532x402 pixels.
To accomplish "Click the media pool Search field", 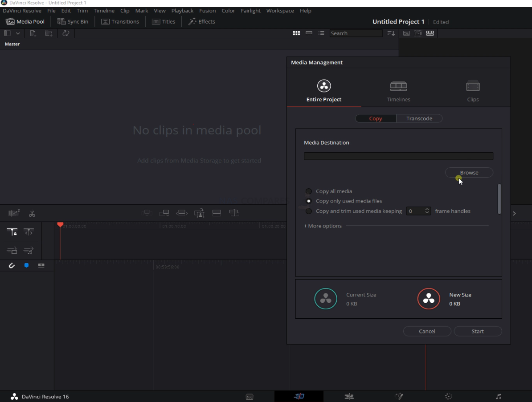I will [356, 33].
